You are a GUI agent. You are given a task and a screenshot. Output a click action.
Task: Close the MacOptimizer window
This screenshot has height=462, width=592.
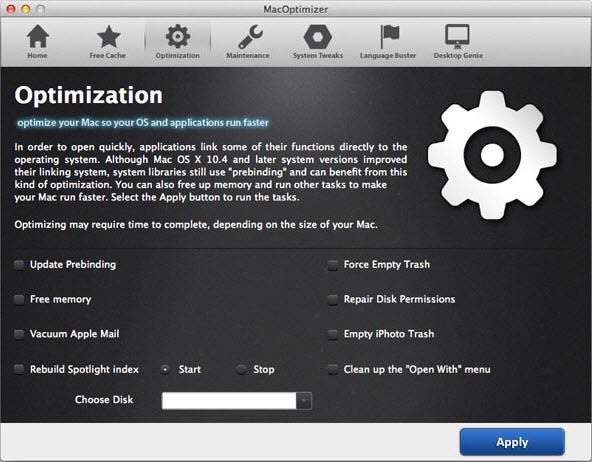[x=11, y=9]
